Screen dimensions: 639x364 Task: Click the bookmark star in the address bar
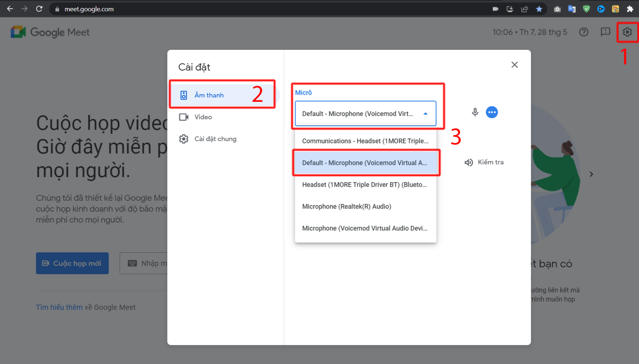(539, 8)
